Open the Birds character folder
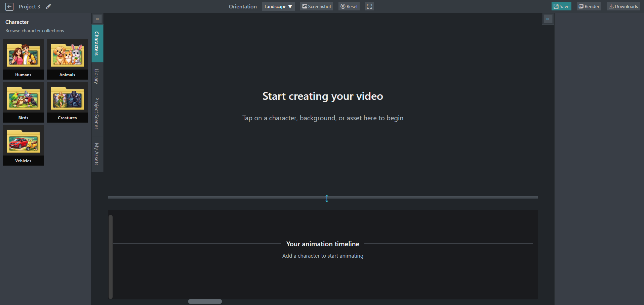 coord(23,102)
